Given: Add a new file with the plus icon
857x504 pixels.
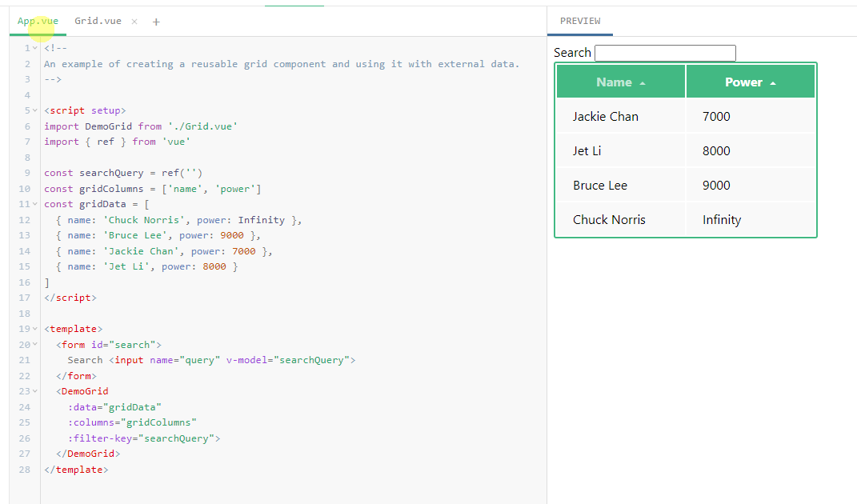Looking at the screenshot, I should coord(156,22).
